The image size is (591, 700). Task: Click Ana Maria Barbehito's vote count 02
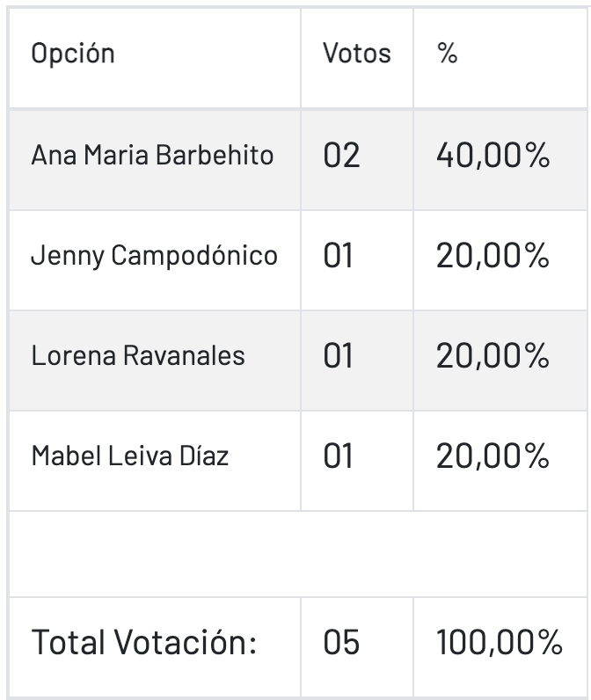(x=357, y=160)
